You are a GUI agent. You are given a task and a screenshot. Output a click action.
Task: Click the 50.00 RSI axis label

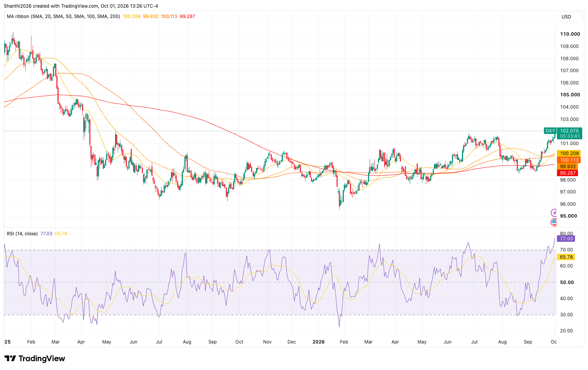tap(567, 282)
